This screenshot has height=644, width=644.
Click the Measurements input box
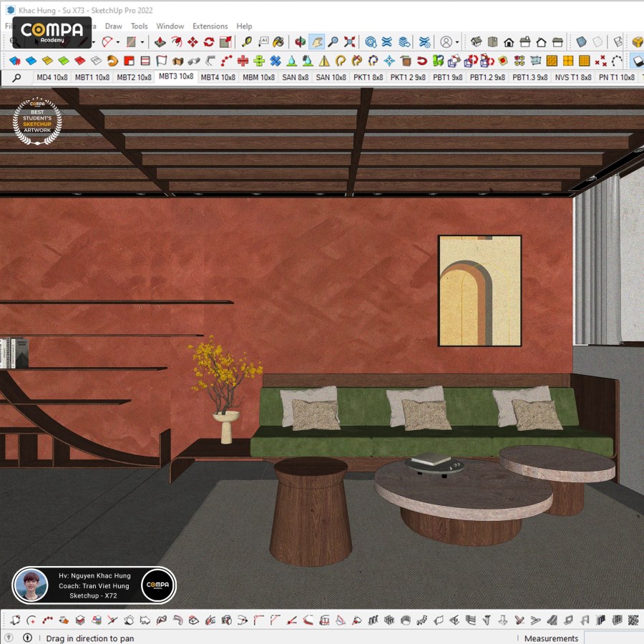click(614, 638)
